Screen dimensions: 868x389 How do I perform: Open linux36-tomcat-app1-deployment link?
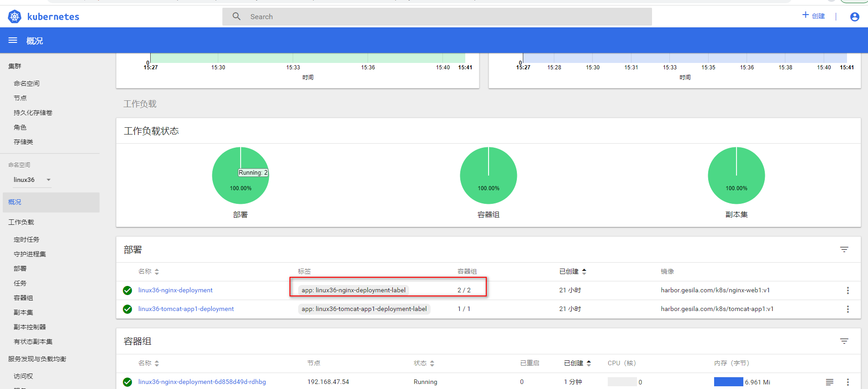(x=186, y=309)
